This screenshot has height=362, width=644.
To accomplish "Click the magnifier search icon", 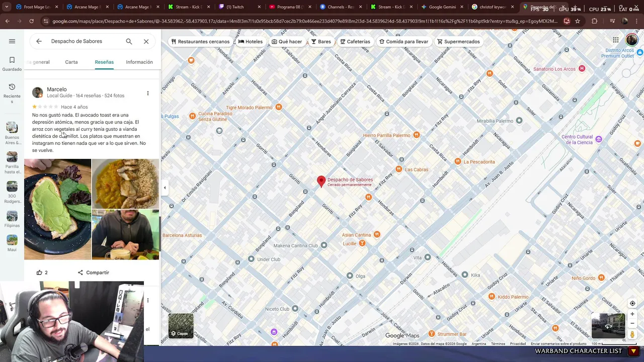I will (129, 41).
